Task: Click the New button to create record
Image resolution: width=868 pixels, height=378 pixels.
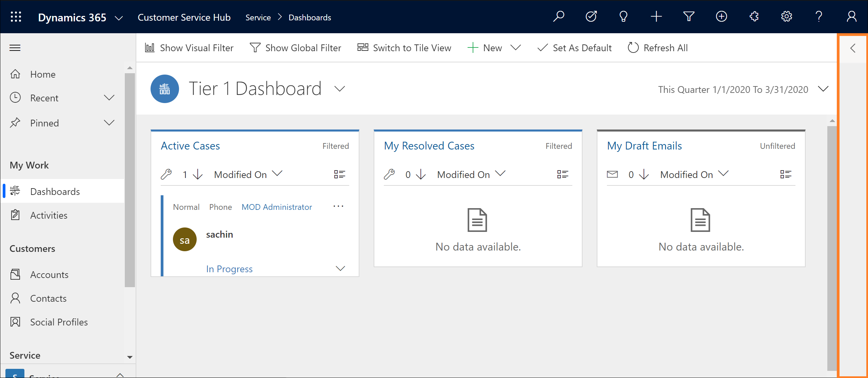Action: click(486, 47)
